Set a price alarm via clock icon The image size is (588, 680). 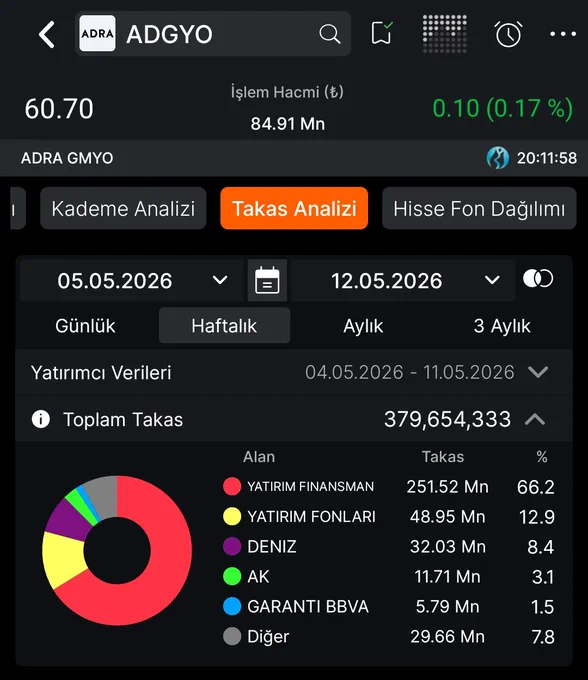pos(508,34)
